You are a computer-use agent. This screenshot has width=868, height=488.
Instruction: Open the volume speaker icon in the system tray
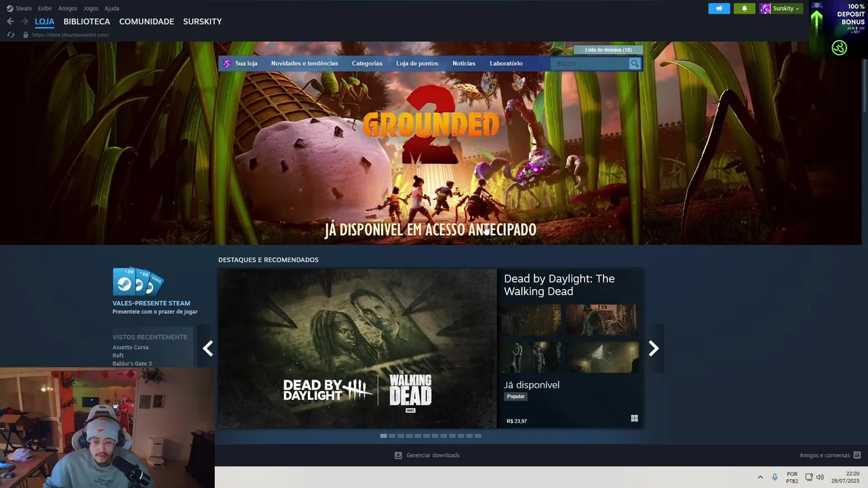point(820,477)
